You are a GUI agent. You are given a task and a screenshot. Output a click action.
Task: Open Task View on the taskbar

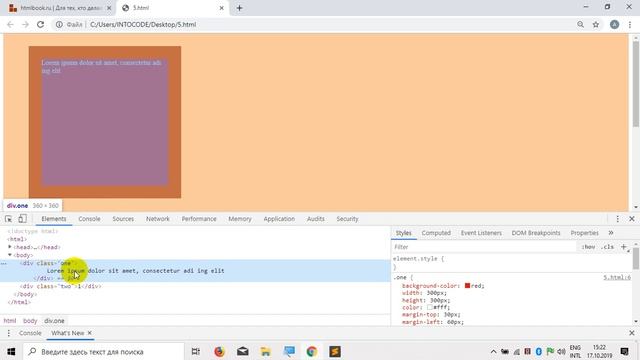(x=196, y=351)
